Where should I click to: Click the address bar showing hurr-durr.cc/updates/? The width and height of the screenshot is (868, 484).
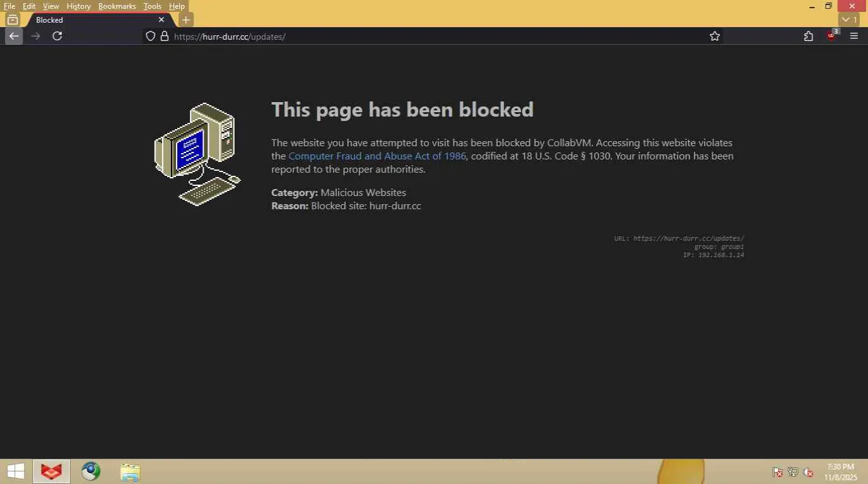[x=432, y=36]
